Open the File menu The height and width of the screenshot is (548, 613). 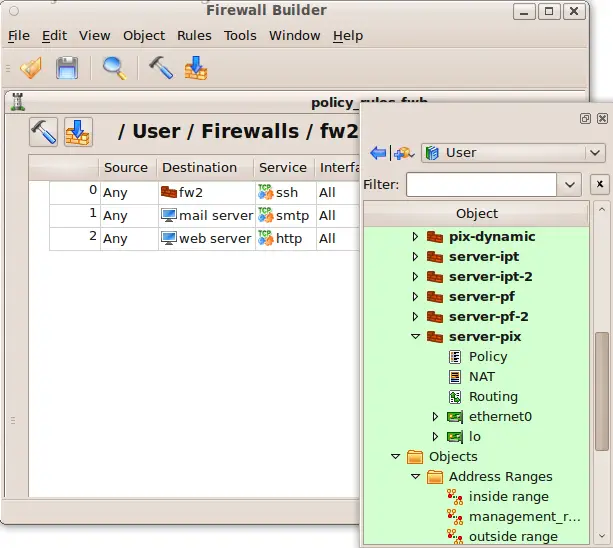coord(19,36)
